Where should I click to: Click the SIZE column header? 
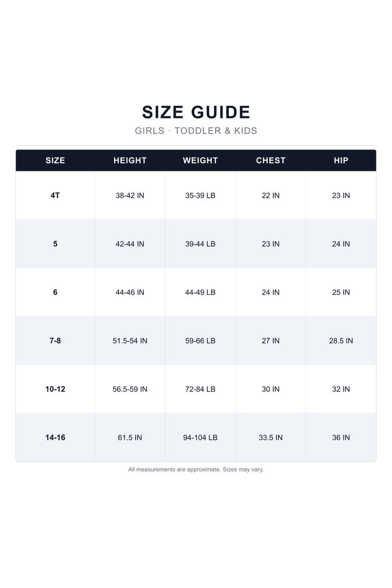pos(55,160)
